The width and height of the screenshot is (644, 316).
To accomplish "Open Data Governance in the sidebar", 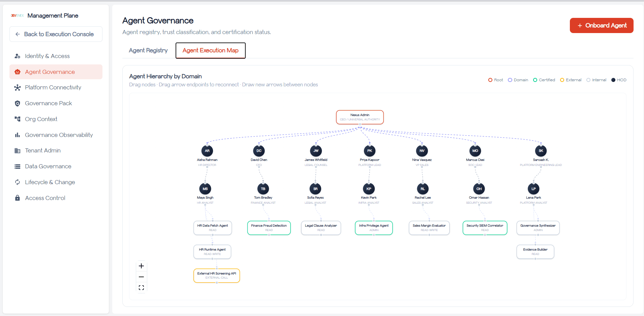I will tap(48, 166).
